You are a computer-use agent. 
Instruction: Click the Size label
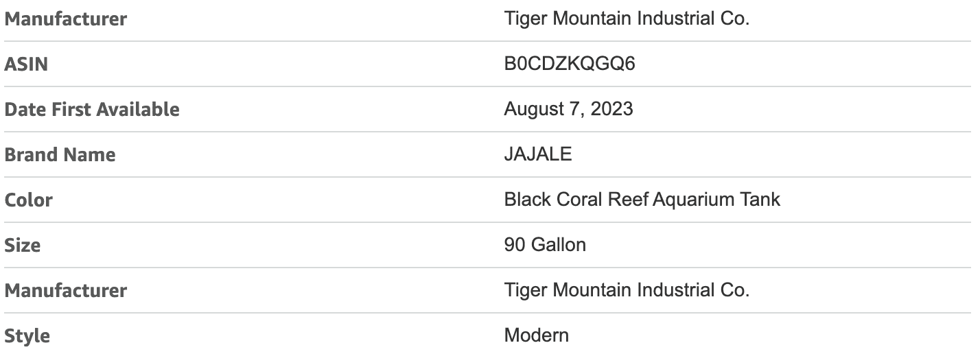[23, 245]
